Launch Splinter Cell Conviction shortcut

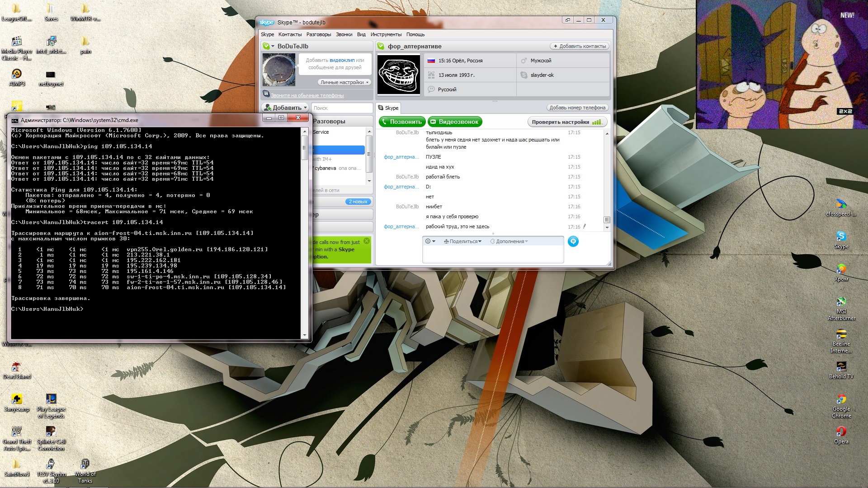(51, 438)
